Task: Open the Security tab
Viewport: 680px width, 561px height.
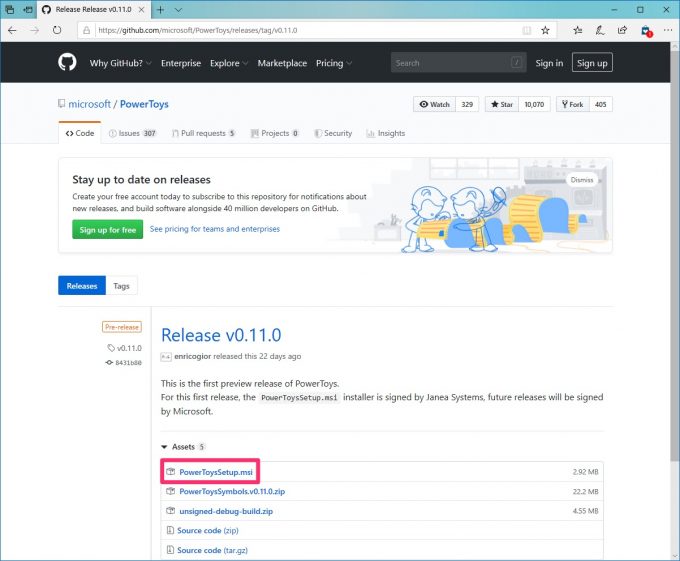Action: (x=333, y=133)
